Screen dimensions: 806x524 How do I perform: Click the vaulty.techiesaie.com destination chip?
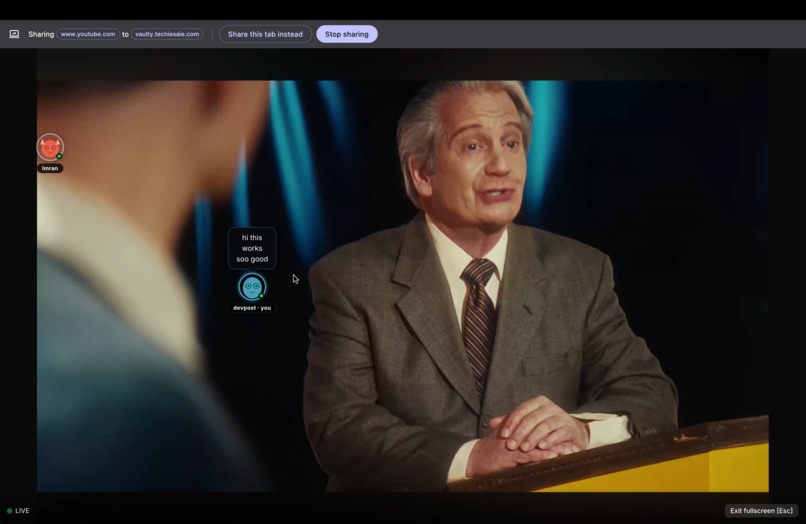[x=167, y=34]
